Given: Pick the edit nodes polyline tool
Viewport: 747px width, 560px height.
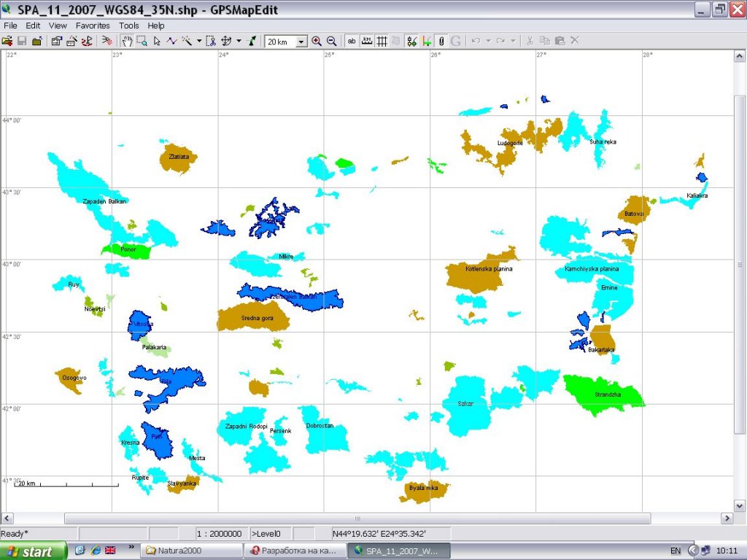Looking at the screenshot, I should click(x=171, y=41).
